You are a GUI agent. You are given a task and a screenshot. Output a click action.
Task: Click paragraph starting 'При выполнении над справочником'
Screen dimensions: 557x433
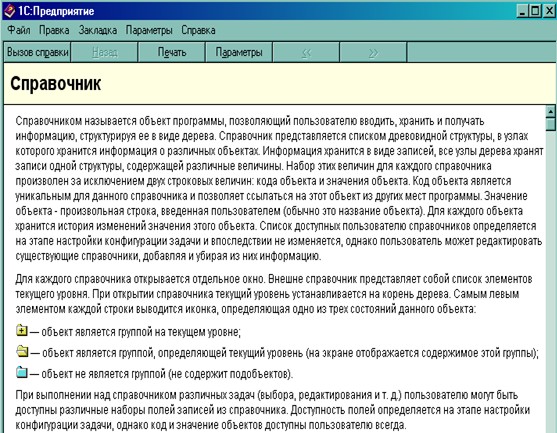272,410
